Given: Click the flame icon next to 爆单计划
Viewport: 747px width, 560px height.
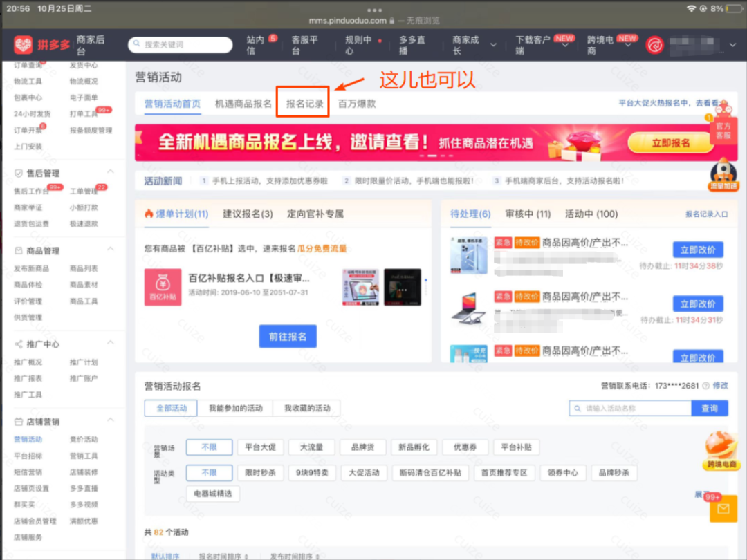Looking at the screenshot, I should [149, 214].
